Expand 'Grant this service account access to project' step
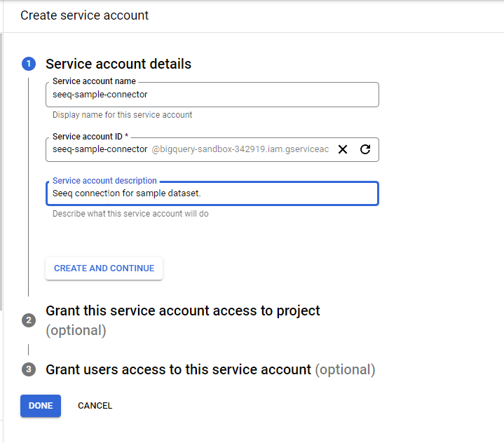The image size is (504, 443). [x=182, y=311]
